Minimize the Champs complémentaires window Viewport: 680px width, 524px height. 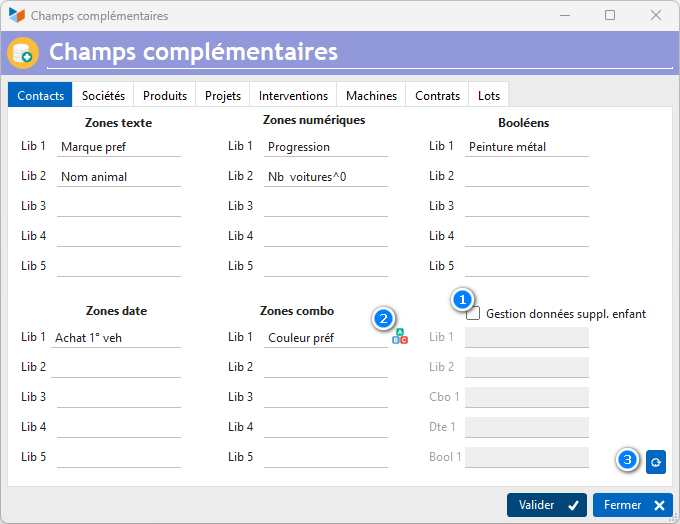(564, 16)
